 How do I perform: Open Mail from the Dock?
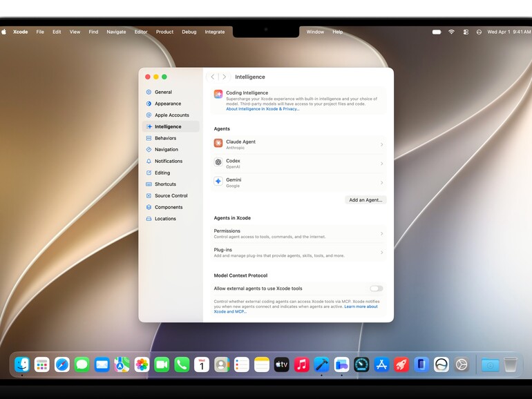pos(102,364)
